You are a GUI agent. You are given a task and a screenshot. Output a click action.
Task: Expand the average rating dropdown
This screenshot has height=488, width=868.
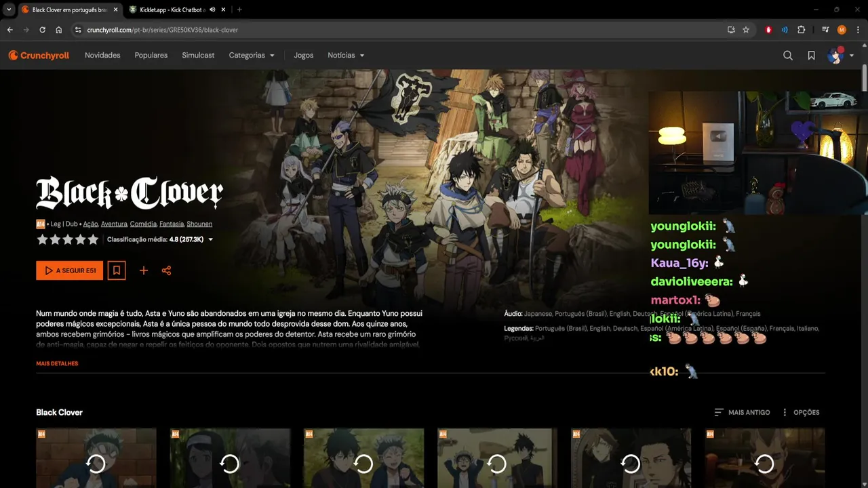(x=211, y=239)
